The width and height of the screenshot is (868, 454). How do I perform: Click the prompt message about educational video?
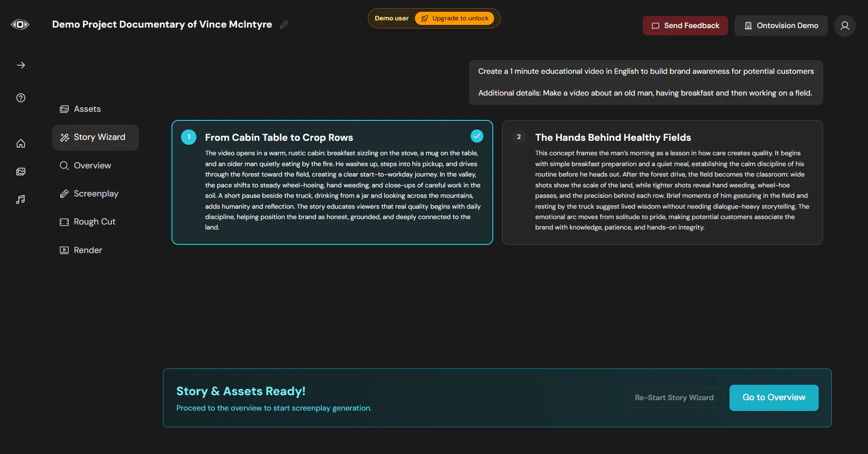[x=646, y=82]
